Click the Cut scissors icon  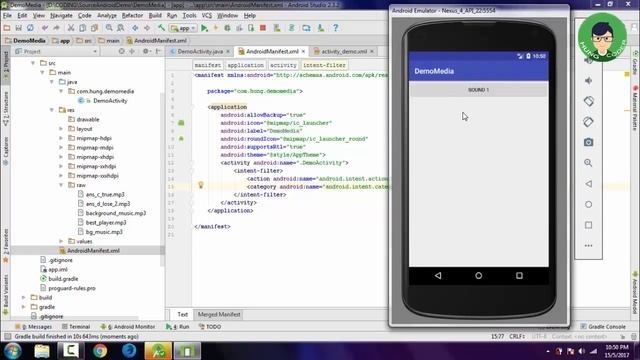[x=71, y=28]
